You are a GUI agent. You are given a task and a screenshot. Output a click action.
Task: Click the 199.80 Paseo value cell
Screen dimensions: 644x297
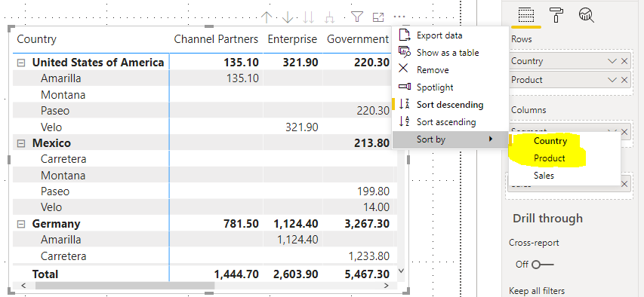[x=372, y=191]
